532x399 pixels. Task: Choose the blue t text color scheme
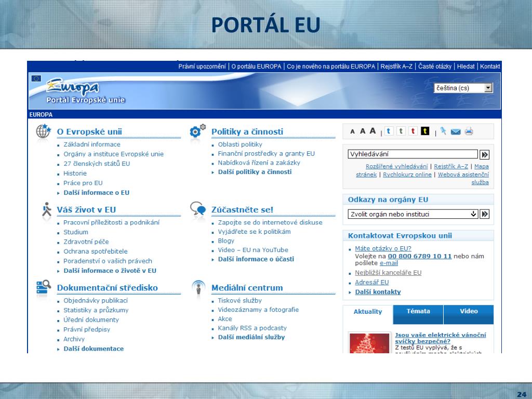click(x=389, y=131)
